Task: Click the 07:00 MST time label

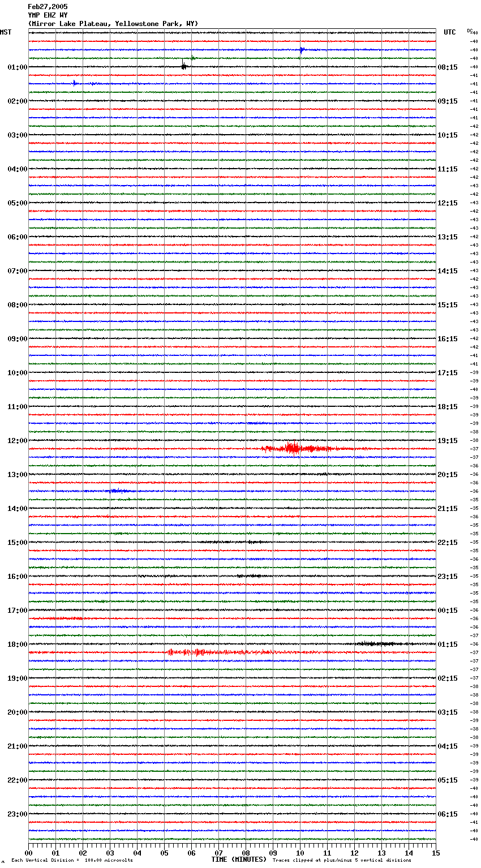Action: 18,271
